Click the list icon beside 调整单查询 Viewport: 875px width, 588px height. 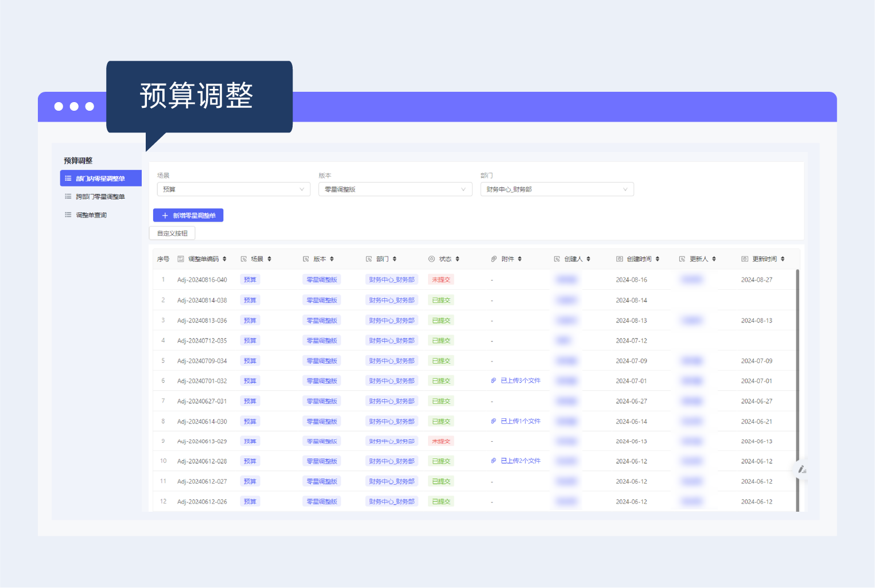68,215
